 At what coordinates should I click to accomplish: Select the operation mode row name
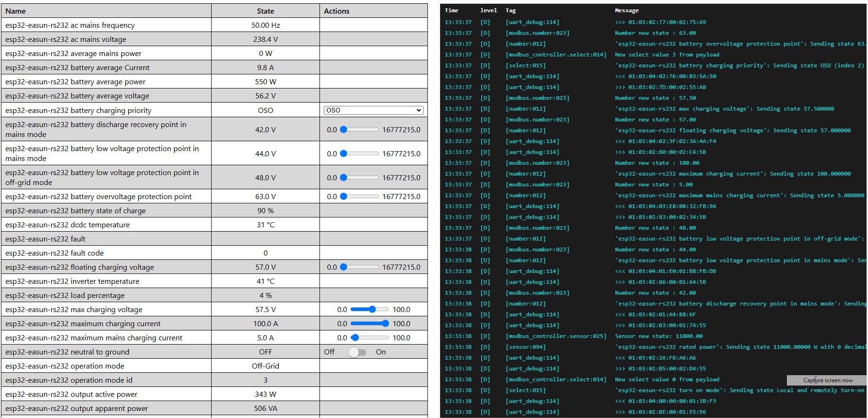[65, 366]
